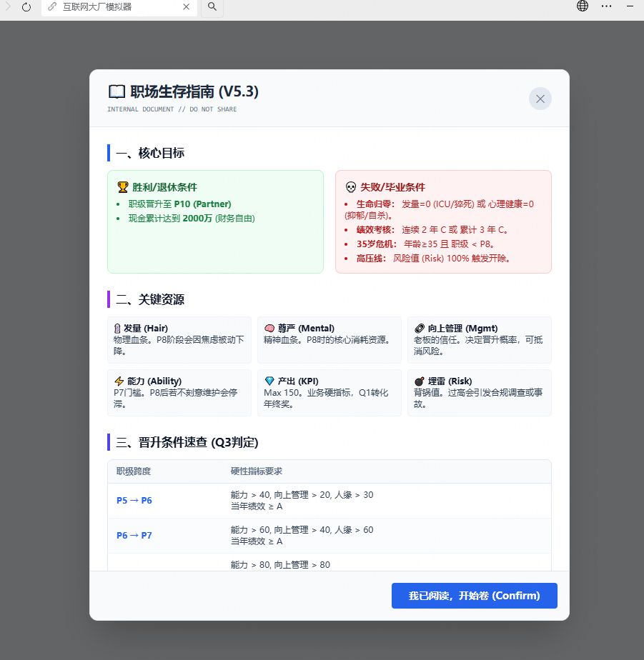Click the brain icon next to 尊严 (Mental)
The width and height of the screenshot is (644, 660).
tap(269, 329)
